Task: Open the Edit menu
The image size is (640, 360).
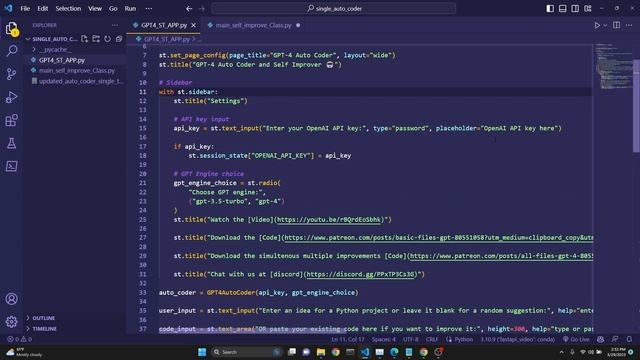Action: (x=42, y=8)
